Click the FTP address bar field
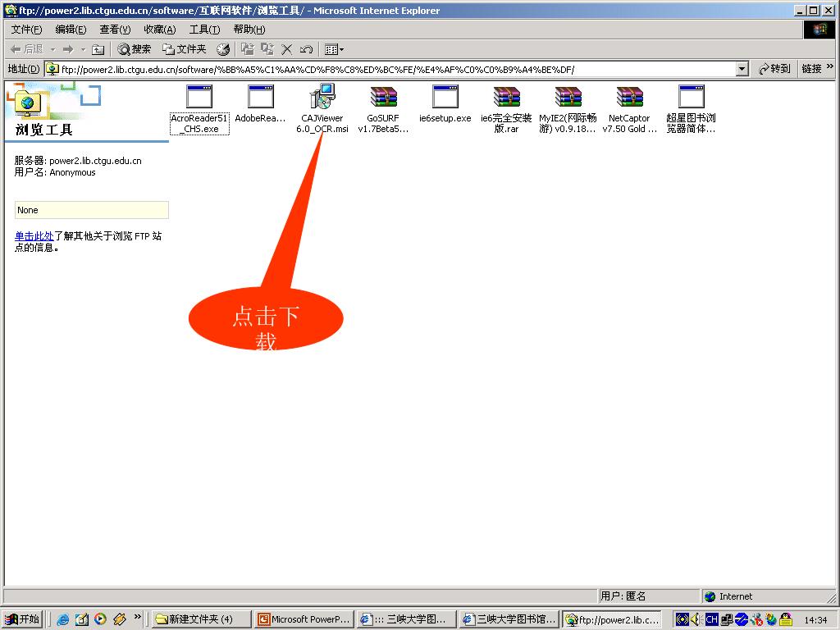 (398, 69)
